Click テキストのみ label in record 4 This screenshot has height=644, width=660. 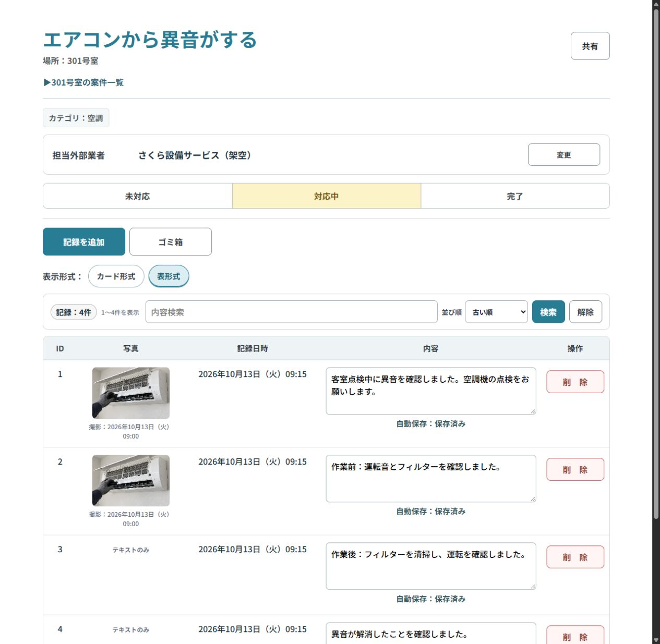[x=131, y=629]
